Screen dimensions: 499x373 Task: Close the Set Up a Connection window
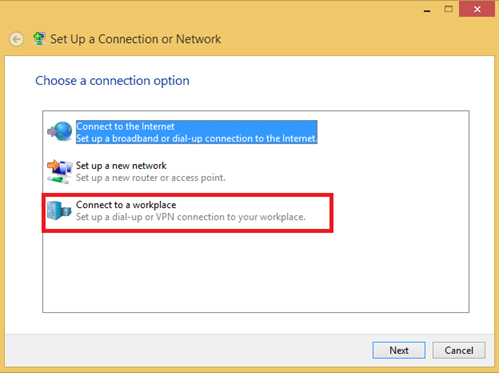pyautogui.click(x=477, y=9)
